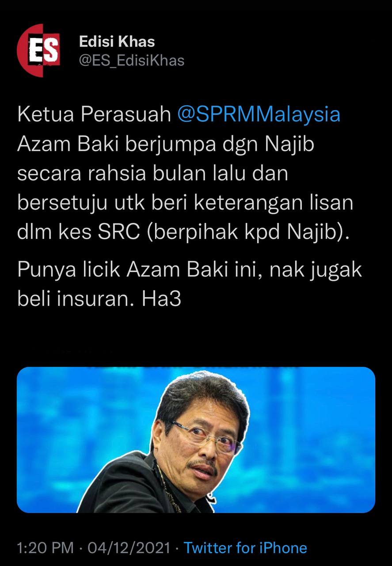Click the 04/12/2021 date text
Screen dimensions: 392x566
129,548
